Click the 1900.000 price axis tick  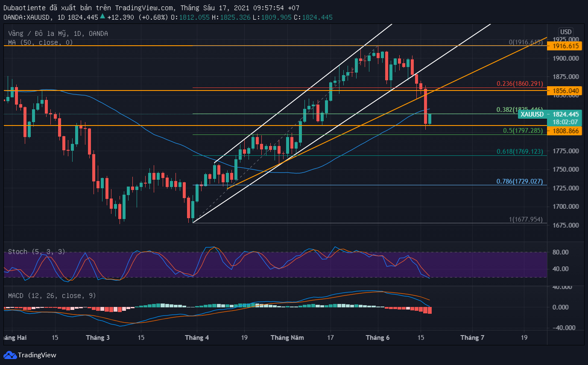[565, 58]
